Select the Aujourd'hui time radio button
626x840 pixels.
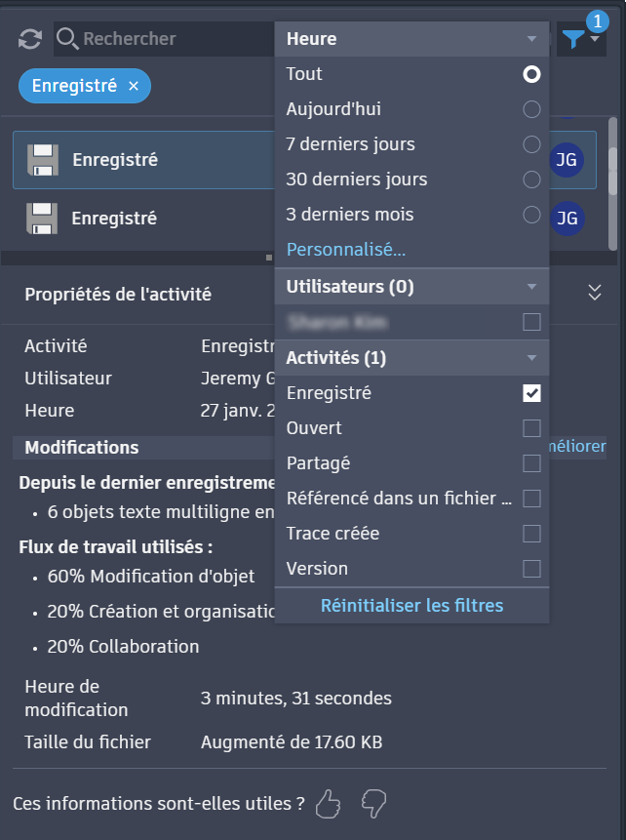tap(531, 109)
